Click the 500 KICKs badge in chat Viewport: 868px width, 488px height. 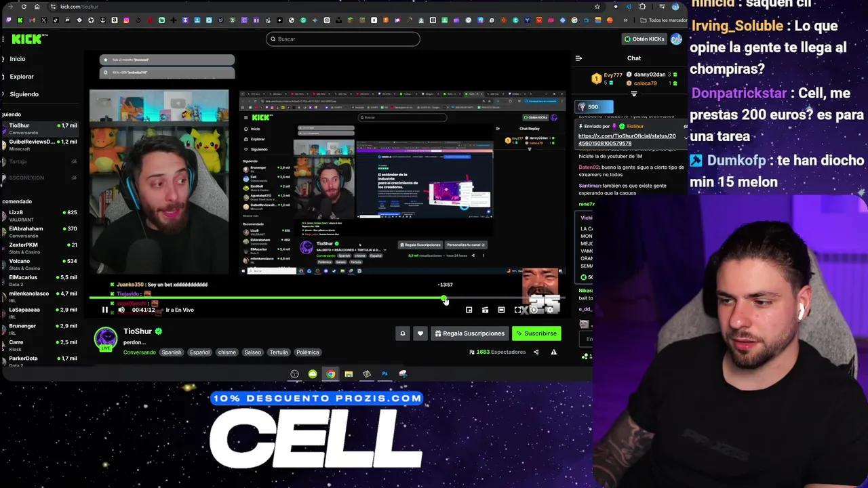pos(594,107)
